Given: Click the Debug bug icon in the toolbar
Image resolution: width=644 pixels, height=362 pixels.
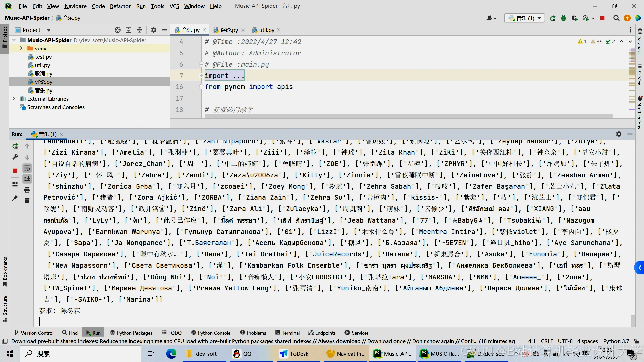Looking at the screenshot, I should coord(563,18).
